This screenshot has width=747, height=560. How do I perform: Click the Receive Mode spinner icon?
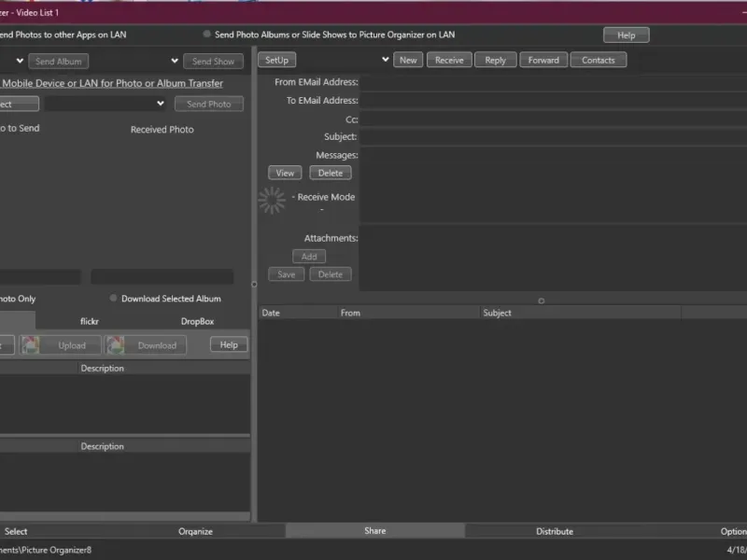pos(272,201)
